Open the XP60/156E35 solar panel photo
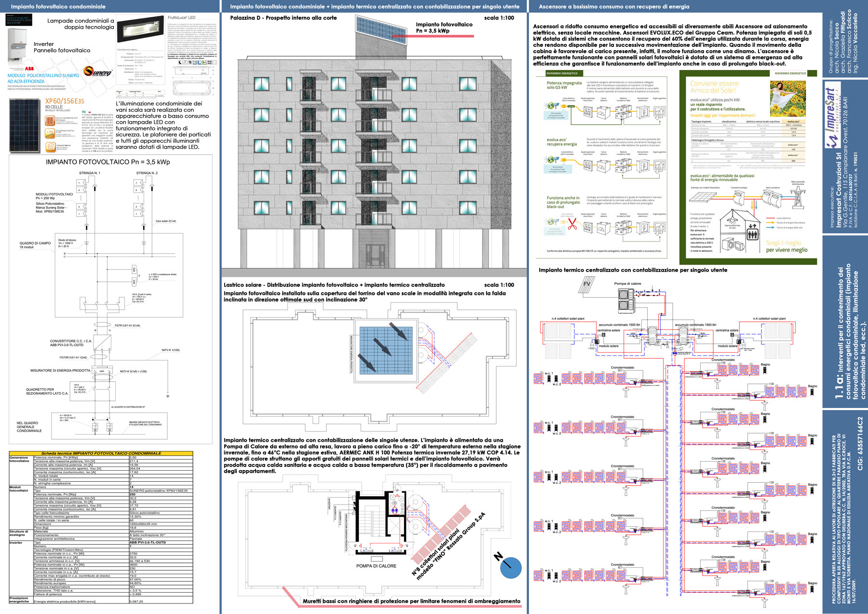The width and height of the screenshot is (868, 614). click(x=26, y=125)
